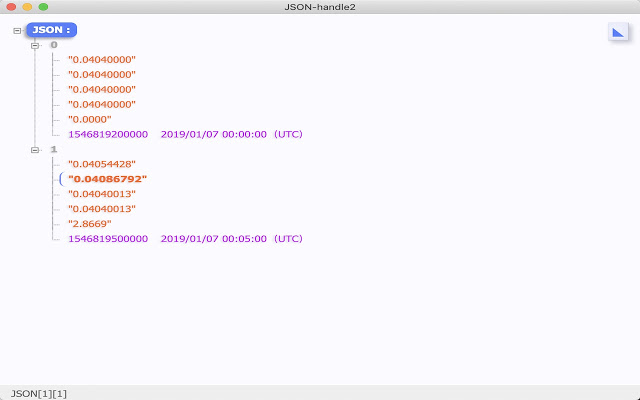Collapse array item 0
Screen dimensions: 640x400
(x=36, y=45)
